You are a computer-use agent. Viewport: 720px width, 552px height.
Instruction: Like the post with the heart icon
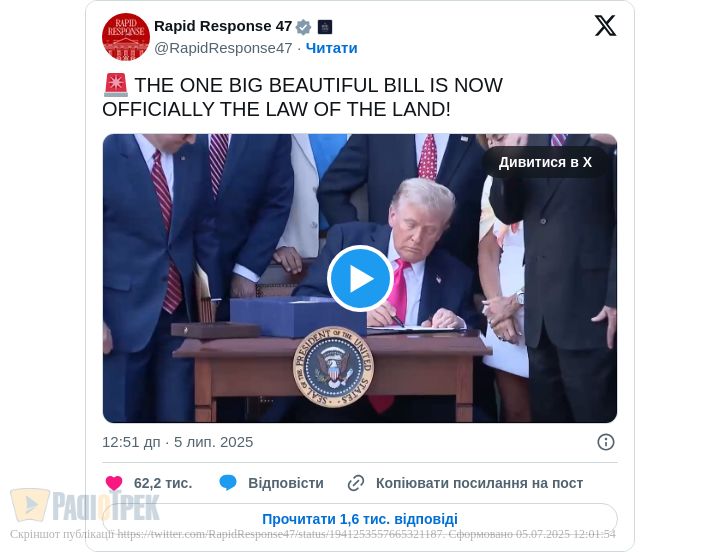point(114,483)
